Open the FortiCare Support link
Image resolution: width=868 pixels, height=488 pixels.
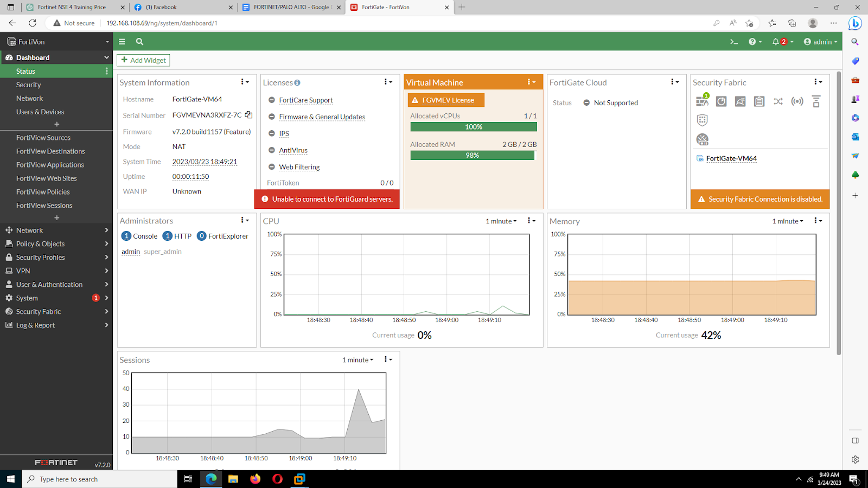(x=306, y=100)
